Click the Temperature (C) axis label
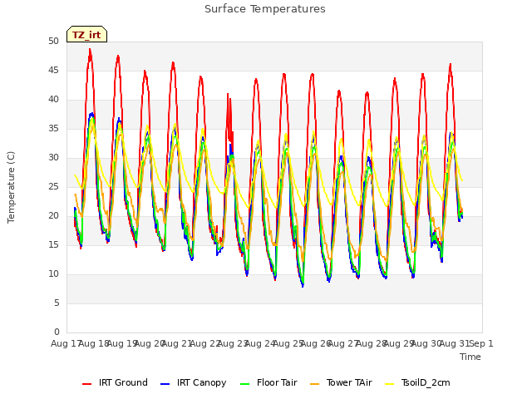This screenshot has width=532, height=399. pyautogui.click(x=11, y=187)
